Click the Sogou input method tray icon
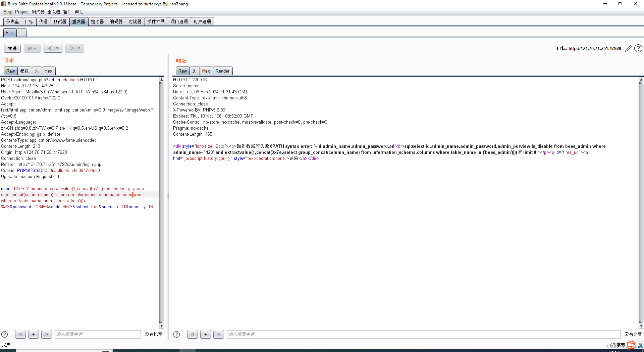 click(631, 345)
